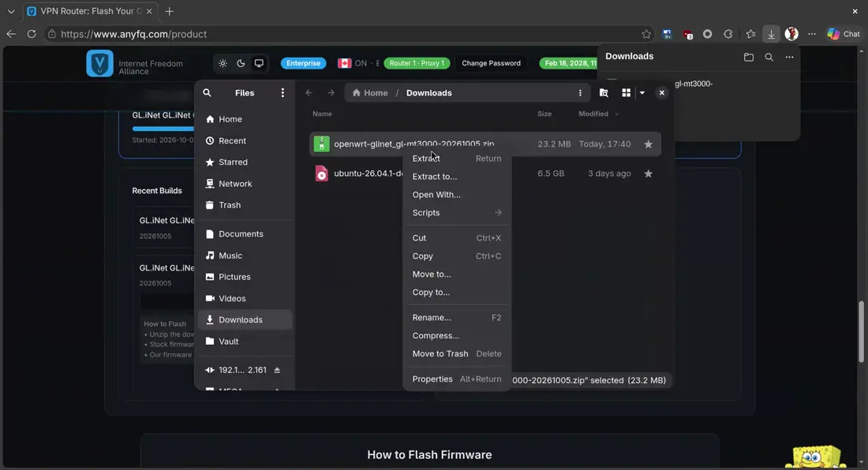Viewport: 868px width, 470px height.
Task: Search downloads in browser Downloads panel
Action: pos(769,57)
